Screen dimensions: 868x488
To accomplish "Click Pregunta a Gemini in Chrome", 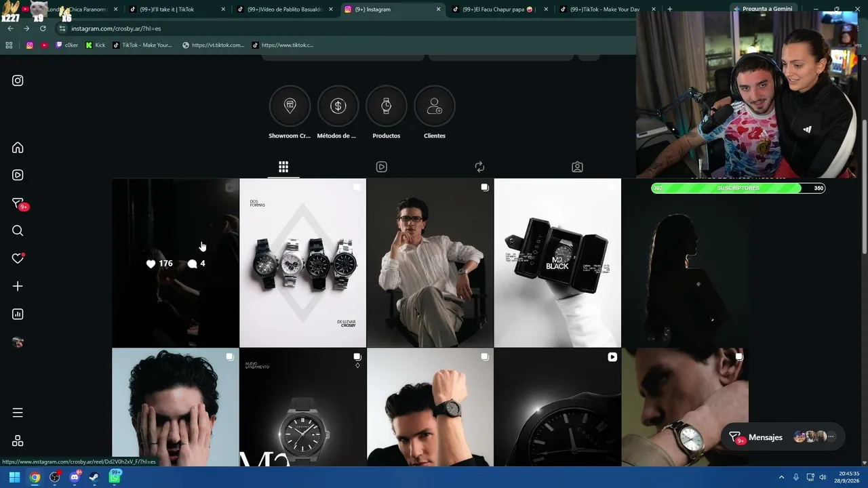I will [x=762, y=9].
